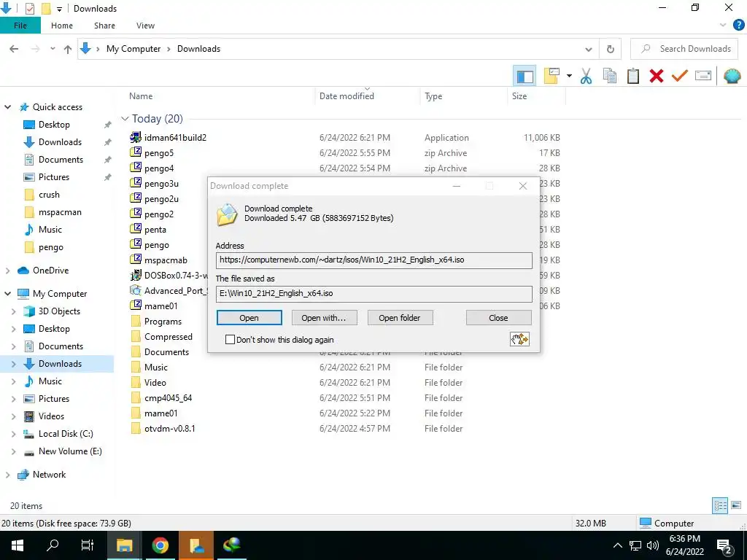
Task: Click the file saved as path field
Action: click(374, 293)
